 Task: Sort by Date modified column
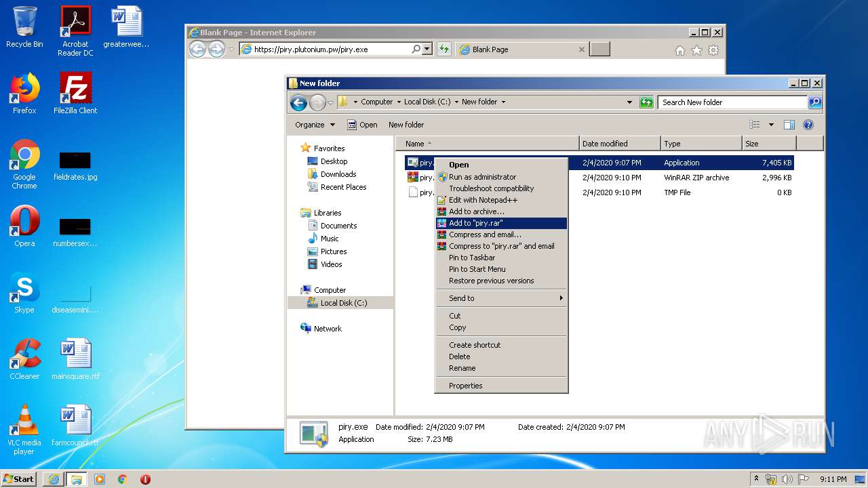(620, 144)
